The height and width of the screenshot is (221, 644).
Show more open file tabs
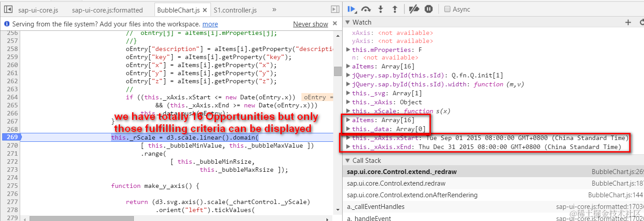pos(274,9)
